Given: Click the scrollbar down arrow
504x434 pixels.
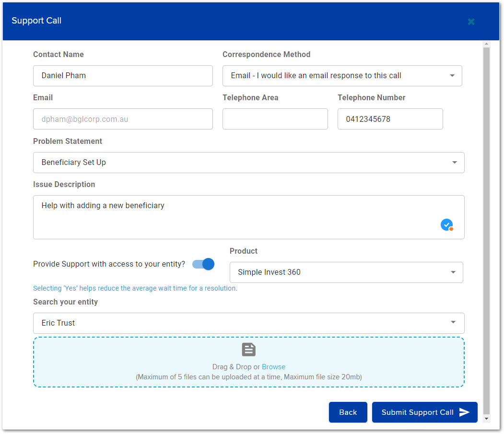Looking at the screenshot, I should tap(486, 419).
